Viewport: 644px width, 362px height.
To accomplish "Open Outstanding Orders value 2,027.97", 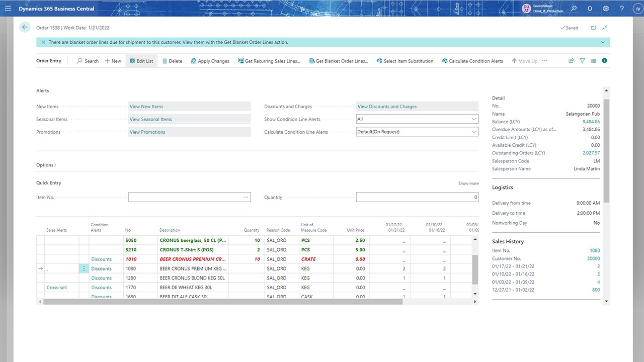I will pyautogui.click(x=591, y=153).
